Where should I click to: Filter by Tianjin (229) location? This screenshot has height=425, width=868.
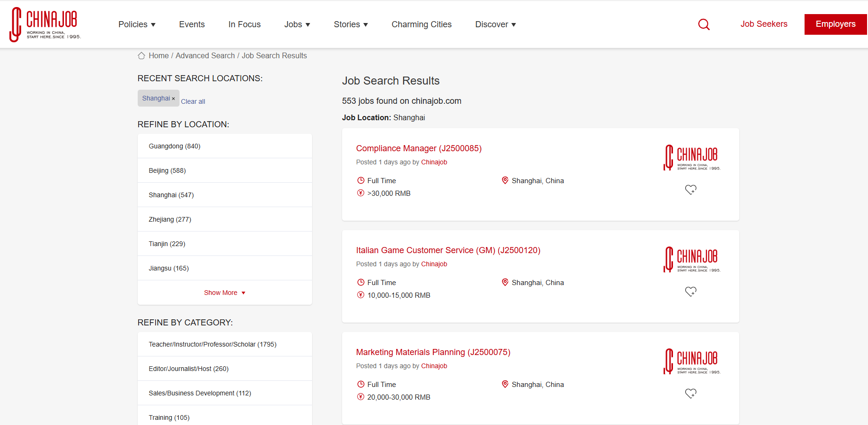tap(225, 244)
